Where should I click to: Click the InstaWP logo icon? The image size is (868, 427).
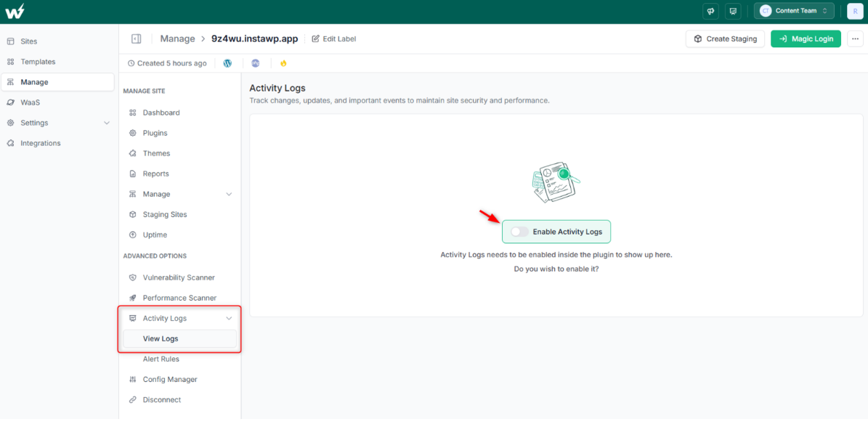coord(15,11)
